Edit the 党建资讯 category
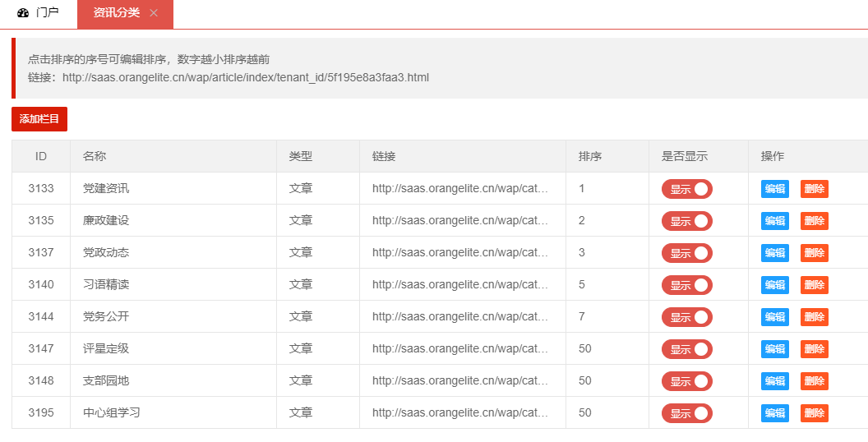868x442 pixels. tap(775, 189)
